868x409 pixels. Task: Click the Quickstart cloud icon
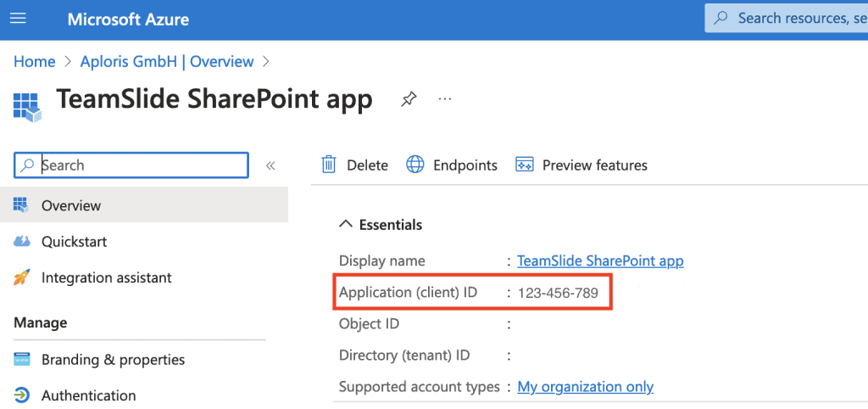tap(21, 241)
